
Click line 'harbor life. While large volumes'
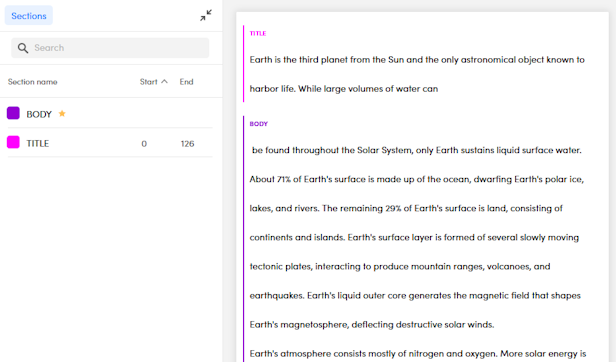tap(344, 89)
